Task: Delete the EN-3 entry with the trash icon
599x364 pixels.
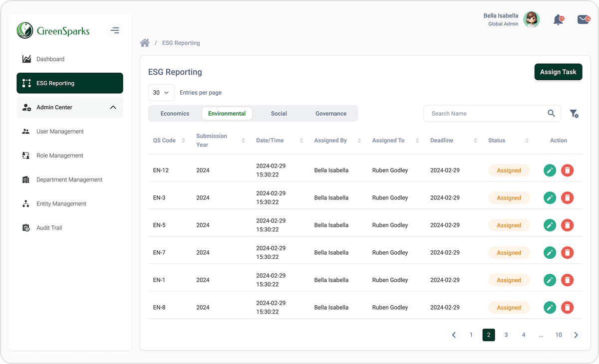Action: (567, 197)
